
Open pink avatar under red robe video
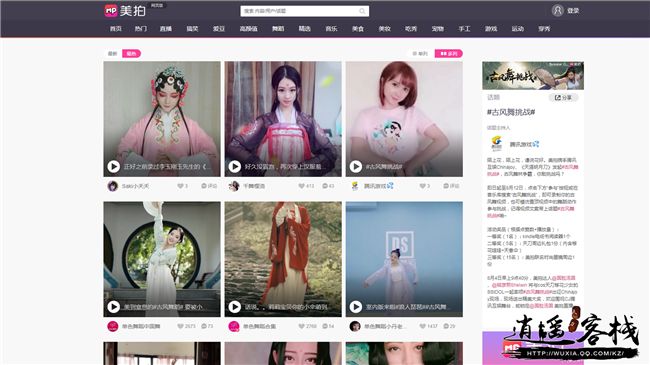[x=234, y=326]
